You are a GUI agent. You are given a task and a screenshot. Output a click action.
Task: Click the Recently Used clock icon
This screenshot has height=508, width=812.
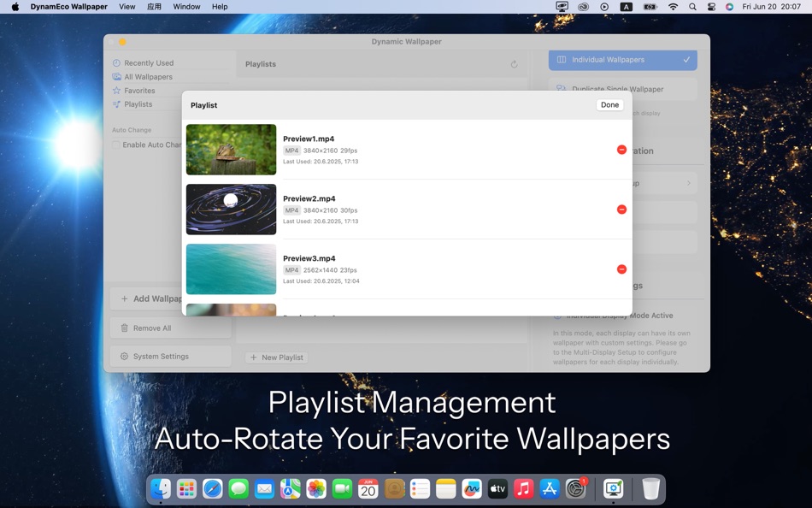[116, 62]
